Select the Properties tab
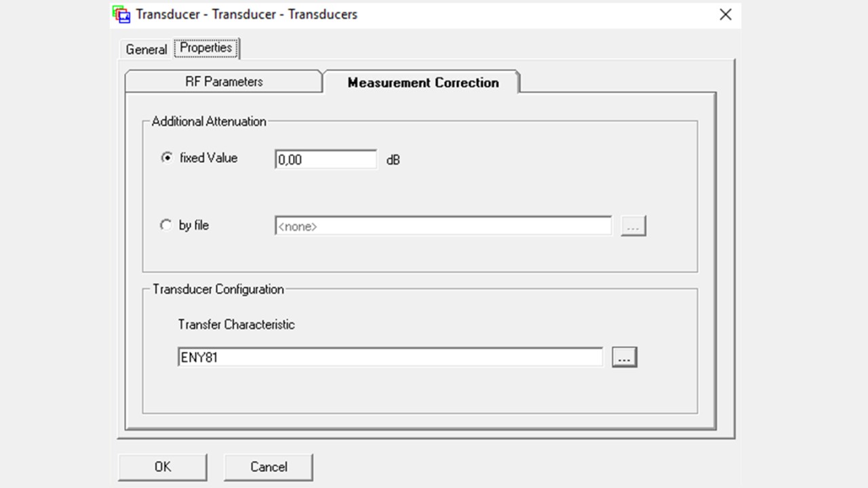This screenshot has width=868, height=488. (206, 48)
